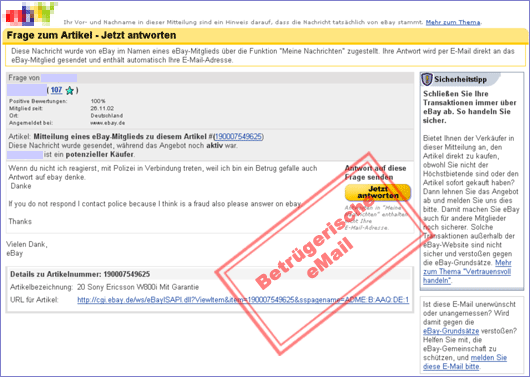Image resolution: width=530 pixels, height=377 pixels.
Task: Click the 'Danke' line in the message
Action: click(x=21, y=186)
